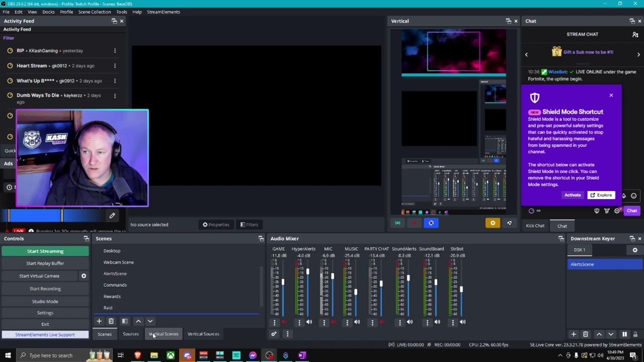
Task: Click the Start Streaming button
Action: tap(45, 251)
